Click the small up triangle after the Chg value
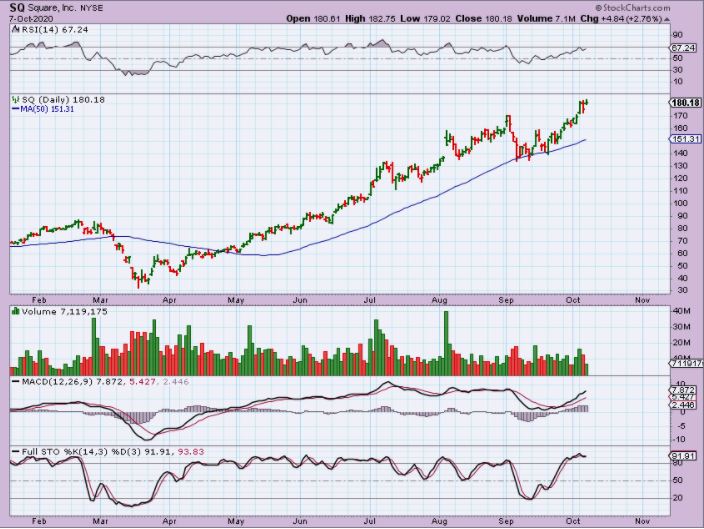Image resolution: width=704 pixels, height=529 pixels. click(x=667, y=19)
